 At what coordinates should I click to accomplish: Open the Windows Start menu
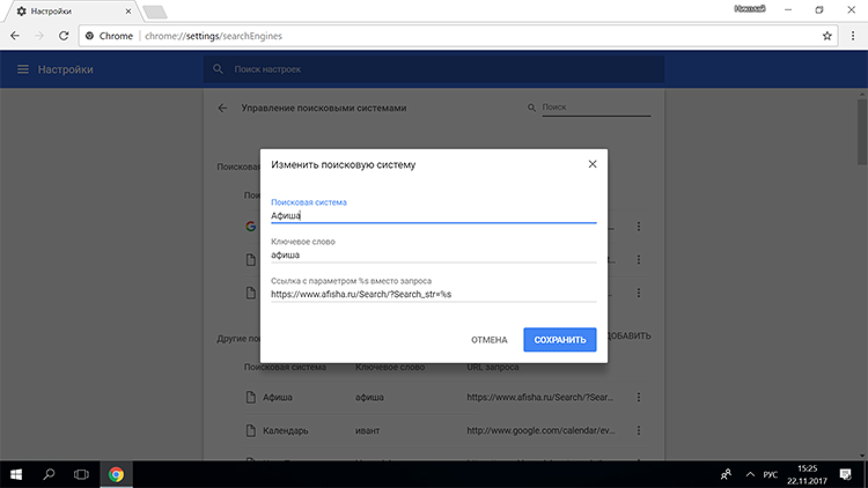point(16,475)
